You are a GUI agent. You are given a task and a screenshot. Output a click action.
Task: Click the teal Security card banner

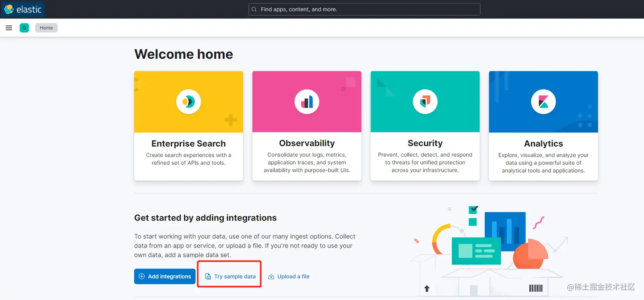[x=425, y=102]
